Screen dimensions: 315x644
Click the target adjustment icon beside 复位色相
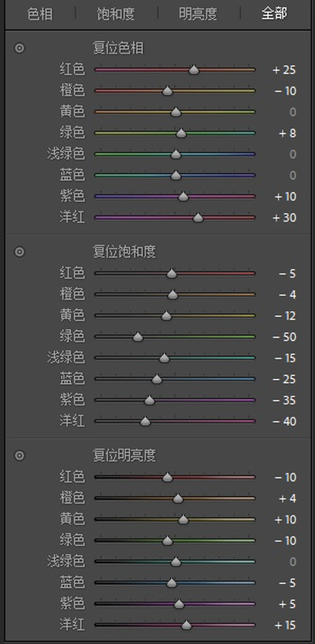click(x=20, y=48)
